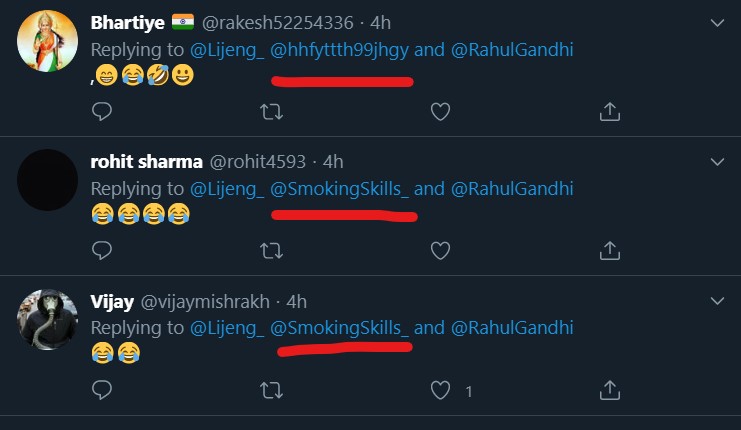Viewport: 741px width, 430px height.
Task: Reply to rohit sharma's tweet
Action: click(x=101, y=250)
